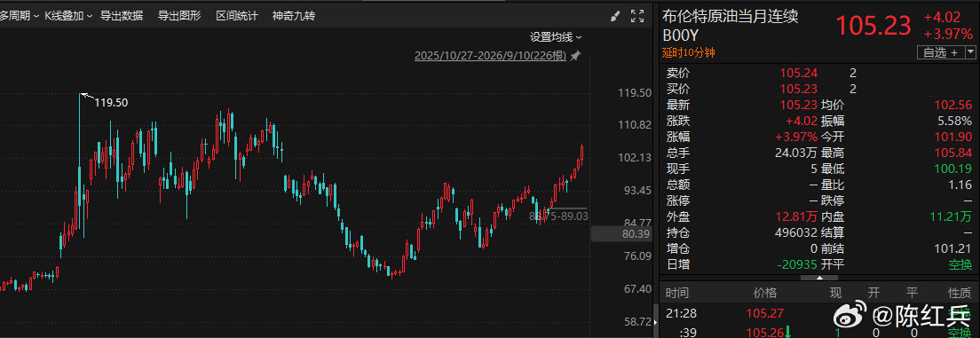Click the 日增 value -20935
Screen dimensions: 980x338
[x=797, y=265]
